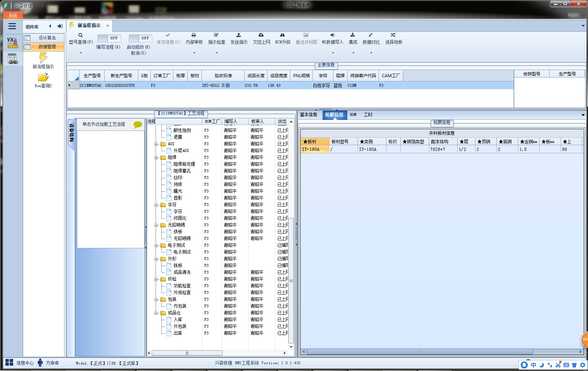
Task: Click the 验收标准 column header
Action: pos(223,76)
